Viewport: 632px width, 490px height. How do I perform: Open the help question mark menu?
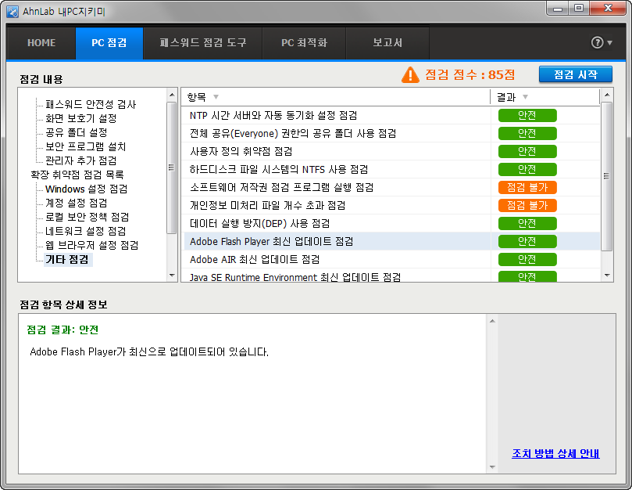tap(600, 43)
